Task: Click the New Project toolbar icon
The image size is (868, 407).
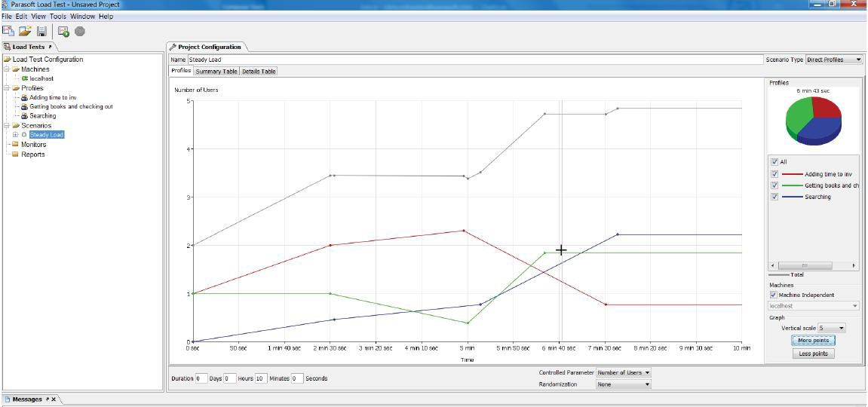Action: 8,32
